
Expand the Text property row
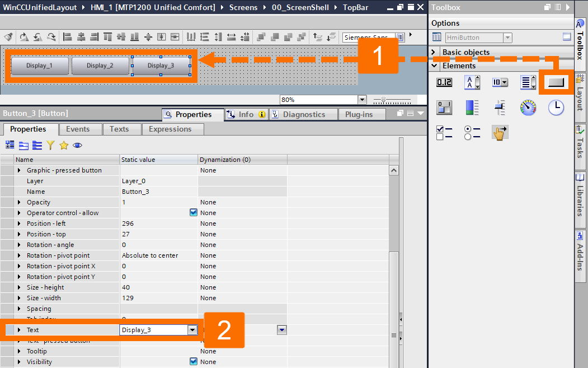coord(19,330)
